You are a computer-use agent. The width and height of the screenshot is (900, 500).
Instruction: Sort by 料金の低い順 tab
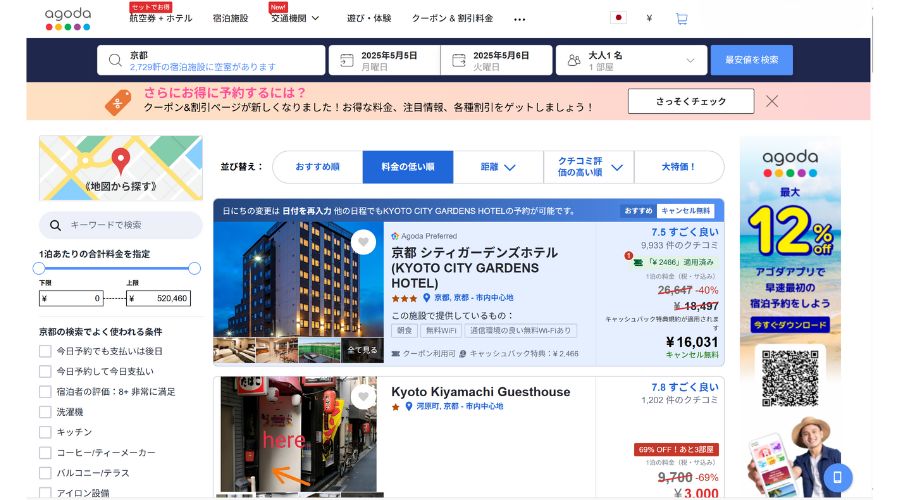click(x=408, y=167)
